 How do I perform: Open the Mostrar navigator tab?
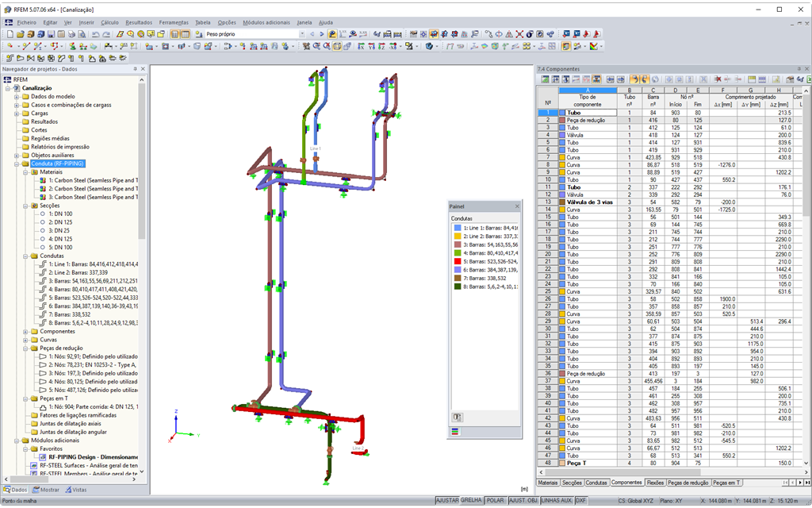[45, 490]
